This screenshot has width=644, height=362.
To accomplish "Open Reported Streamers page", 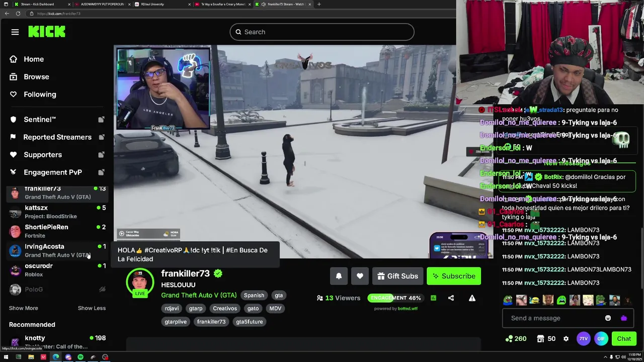I will pyautogui.click(x=57, y=137).
